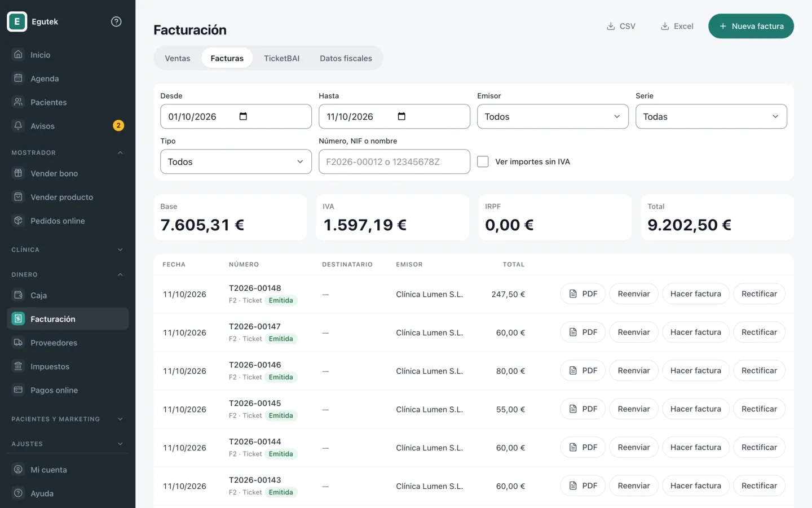
Task: Click the Vender bono gift icon
Action: 18,173
